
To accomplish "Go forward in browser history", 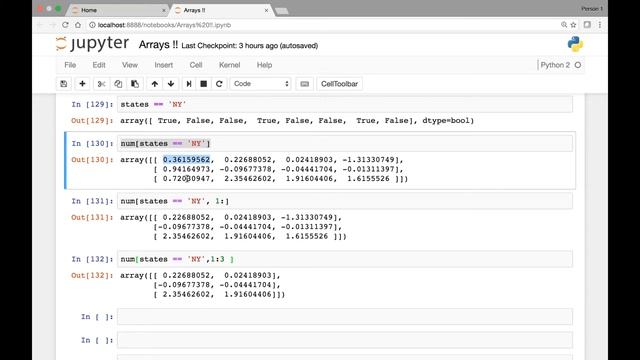I will click(x=53, y=25).
